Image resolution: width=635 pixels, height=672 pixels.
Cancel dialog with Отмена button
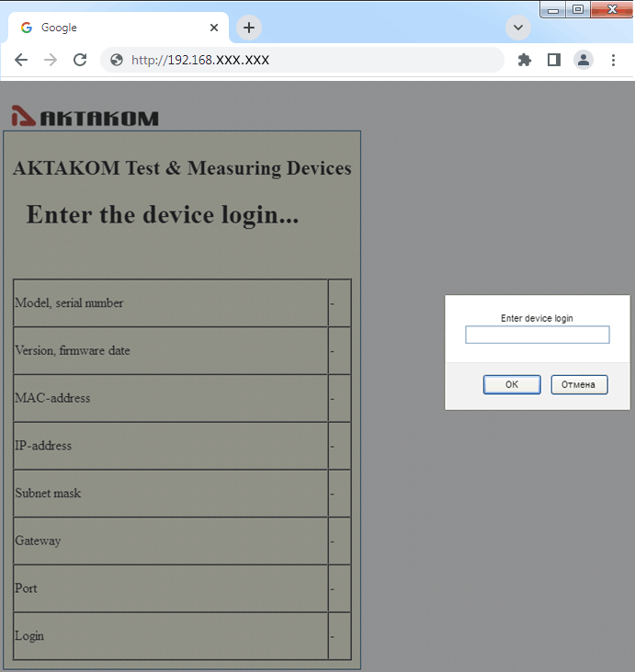579,384
